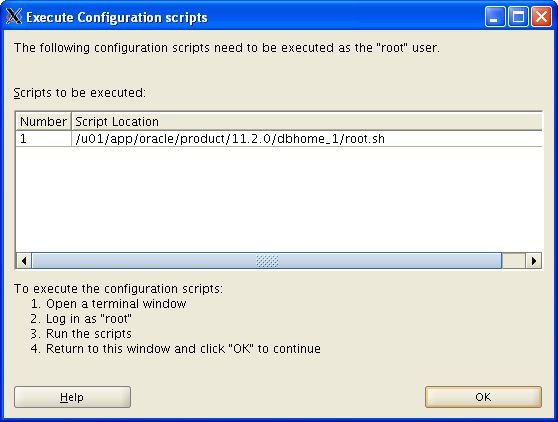
Task: Click the "Open a terminal window" instruction
Action: click(x=116, y=304)
